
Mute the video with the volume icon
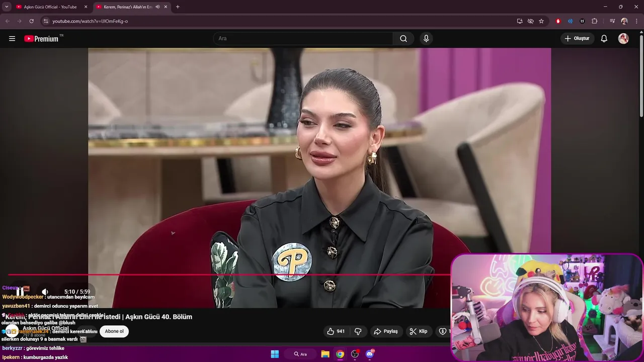click(45, 292)
